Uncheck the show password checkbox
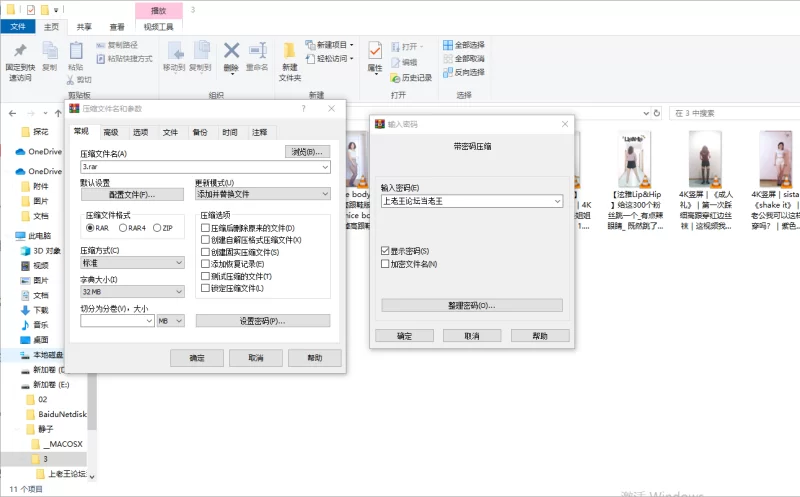Screen dimensions: 800x497 (x=385, y=251)
